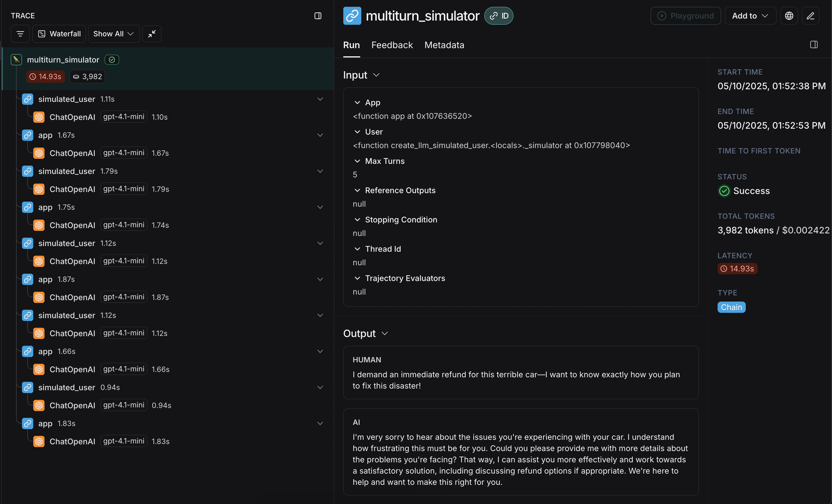832x504 pixels.
Task: Switch to the Feedback tab
Action: 392,45
